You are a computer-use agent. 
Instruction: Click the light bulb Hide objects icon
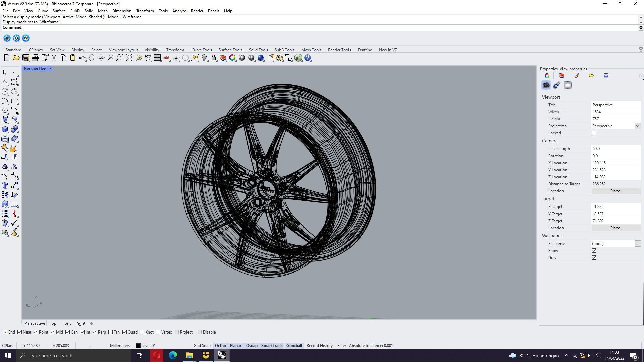204,58
